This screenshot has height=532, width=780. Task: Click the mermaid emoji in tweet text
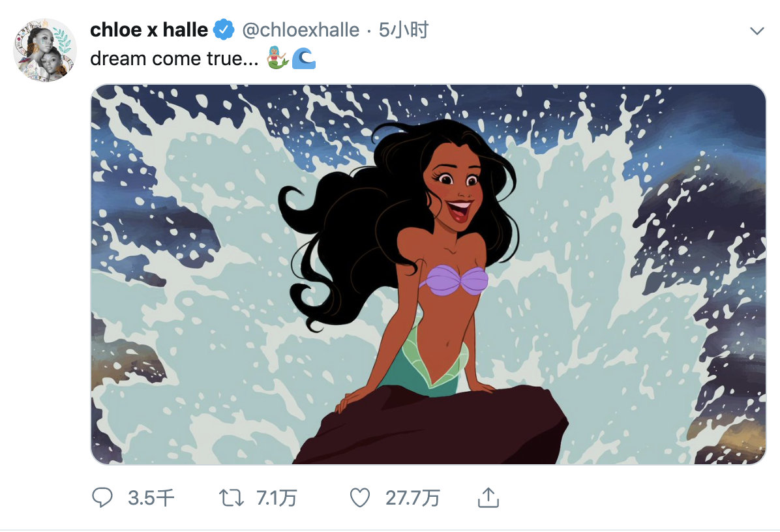tap(277, 59)
